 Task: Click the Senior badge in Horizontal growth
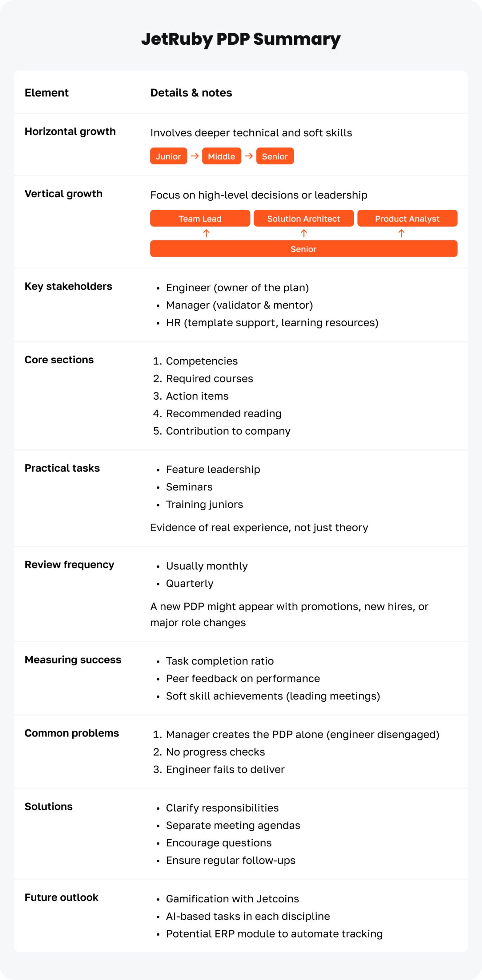(275, 156)
